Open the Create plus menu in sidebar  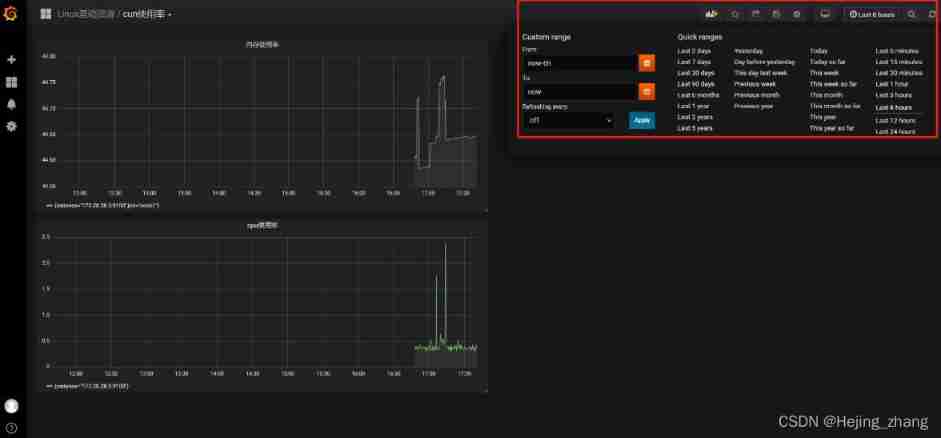pyautogui.click(x=11, y=60)
